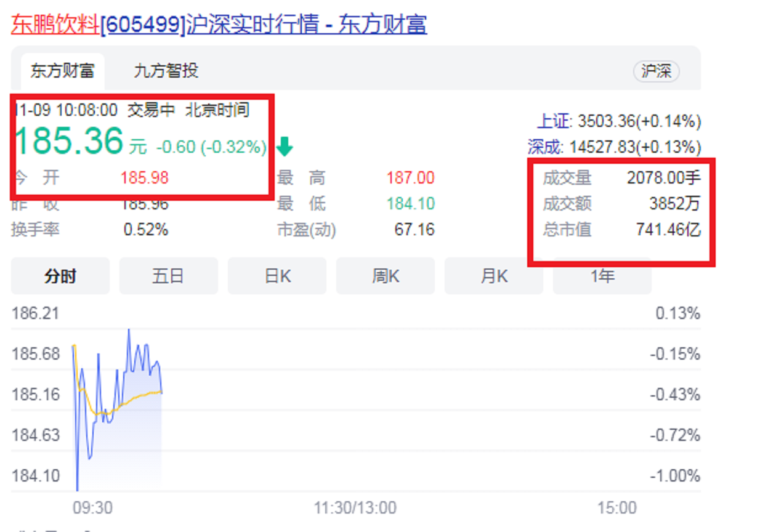Select the 1年 chart tab
This screenshot has height=532, width=760.
602,276
